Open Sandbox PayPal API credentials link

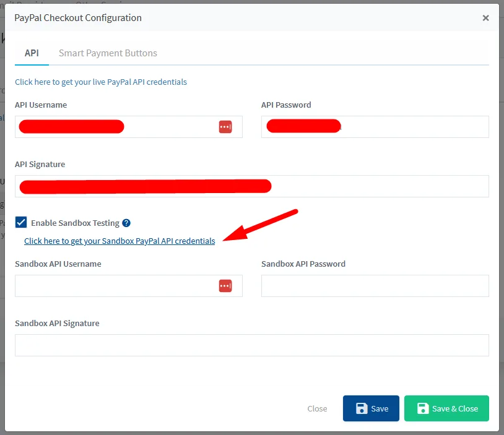click(119, 241)
